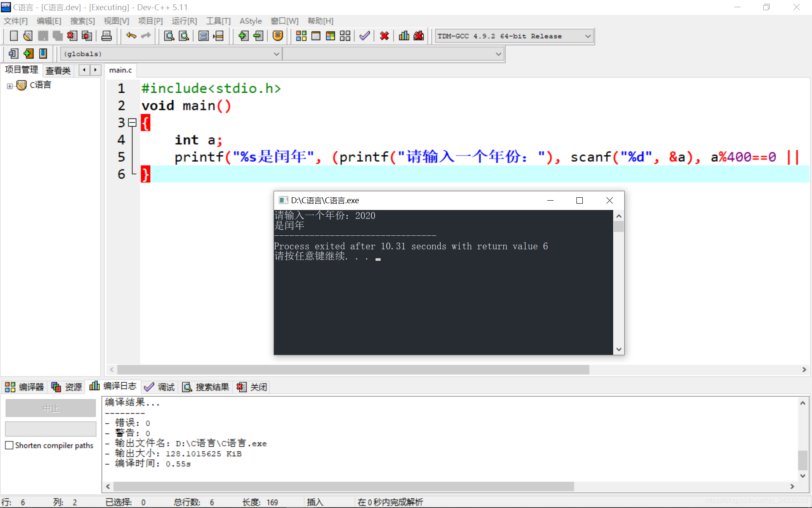Open the TDM-GCC compiler selection dropdown
The width and height of the screenshot is (812, 508).
(x=587, y=36)
